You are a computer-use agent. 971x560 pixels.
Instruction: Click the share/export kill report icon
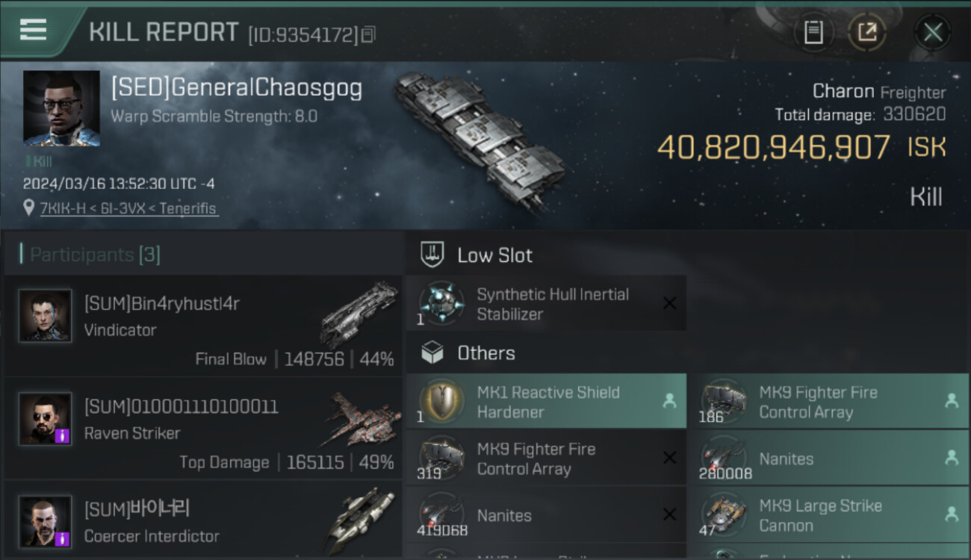(x=867, y=32)
